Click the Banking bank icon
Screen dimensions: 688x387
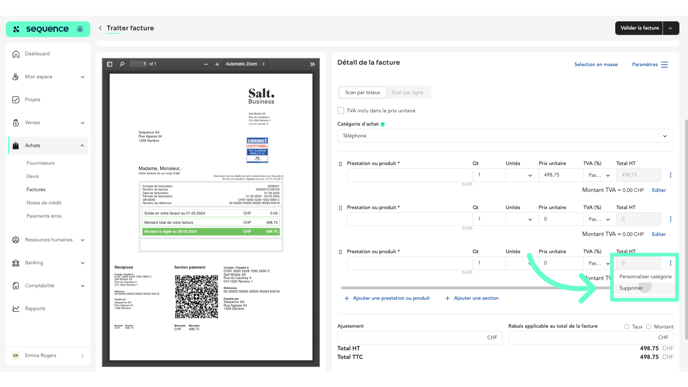pos(16,263)
